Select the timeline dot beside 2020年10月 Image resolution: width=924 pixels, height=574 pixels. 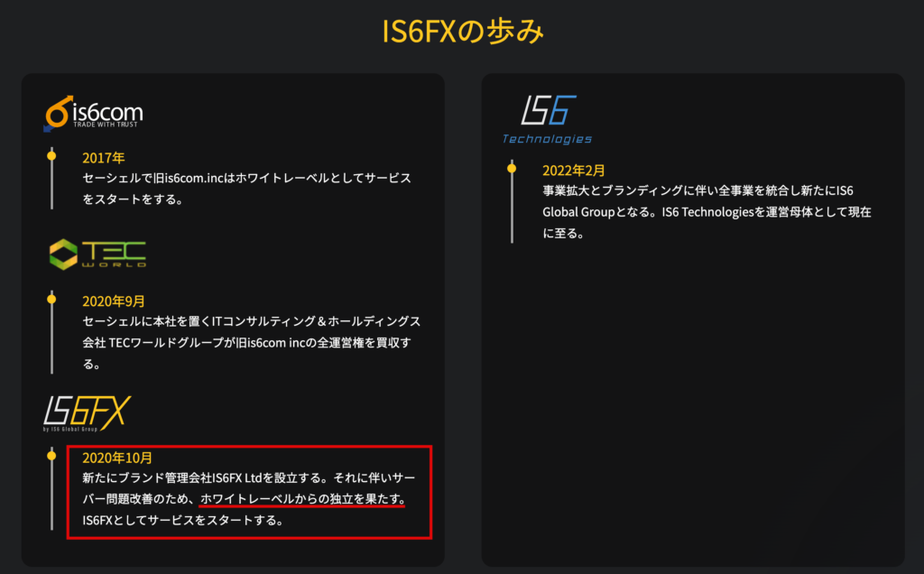(51, 456)
